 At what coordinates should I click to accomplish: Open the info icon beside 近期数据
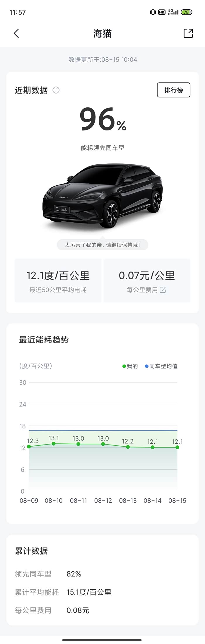pos(56,90)
